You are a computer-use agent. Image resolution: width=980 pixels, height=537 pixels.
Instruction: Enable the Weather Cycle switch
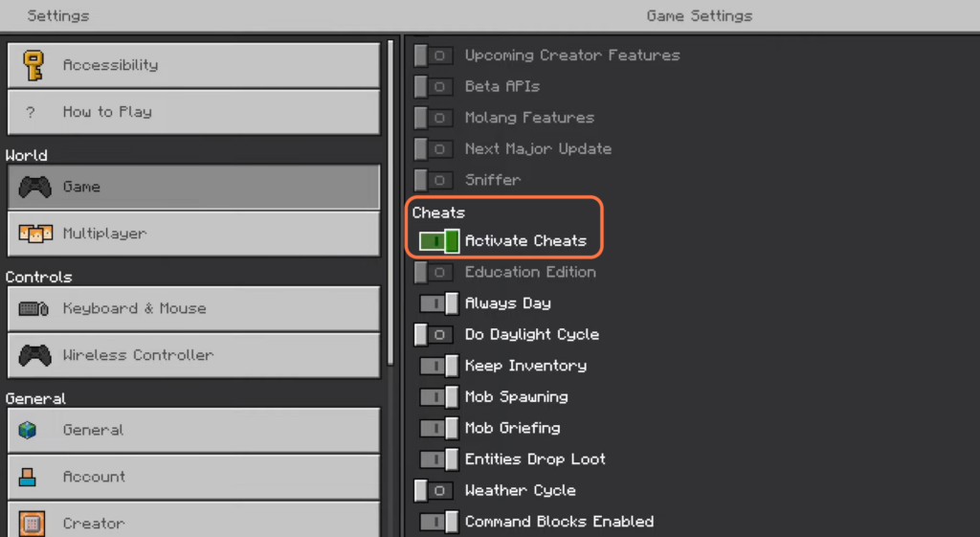(x=434, y=491)
